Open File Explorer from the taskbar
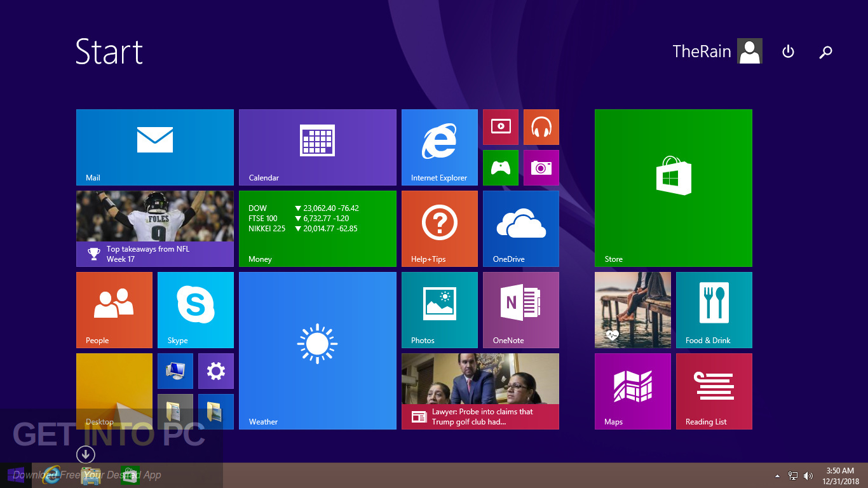 pos(91,475)
